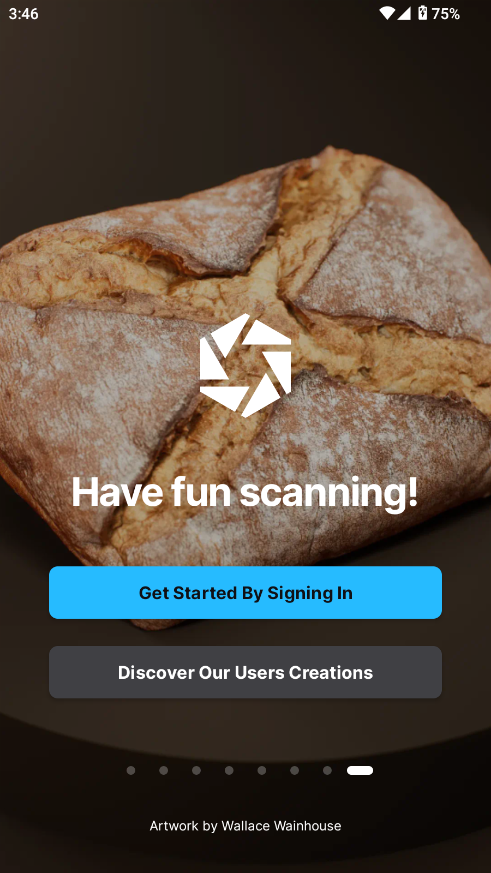
Task: Jump to the first onboarding page dot
Action: click(x=131, y=771)
